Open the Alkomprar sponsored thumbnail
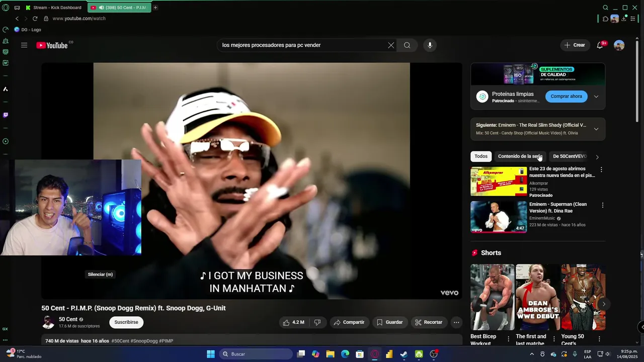 click(x=499, y=182)
